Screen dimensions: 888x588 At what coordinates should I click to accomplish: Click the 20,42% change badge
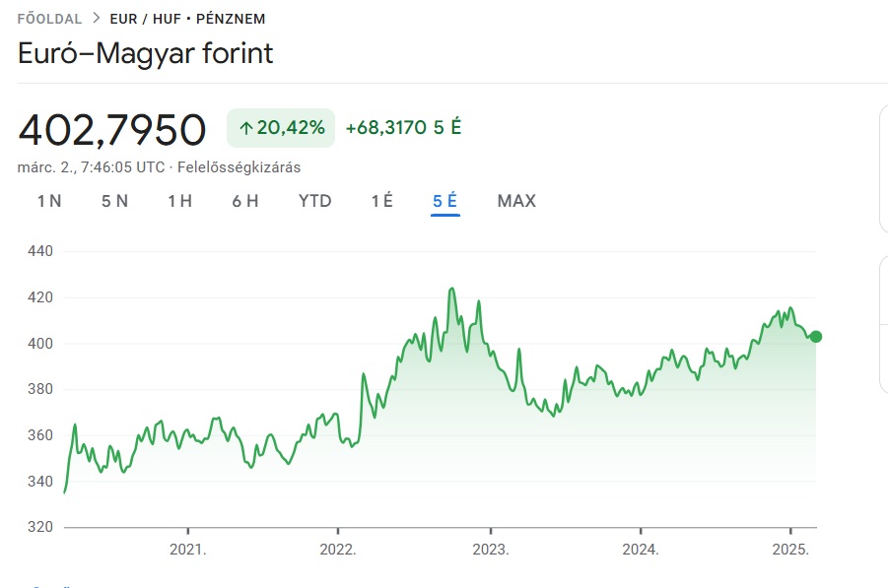click(281, 128)
